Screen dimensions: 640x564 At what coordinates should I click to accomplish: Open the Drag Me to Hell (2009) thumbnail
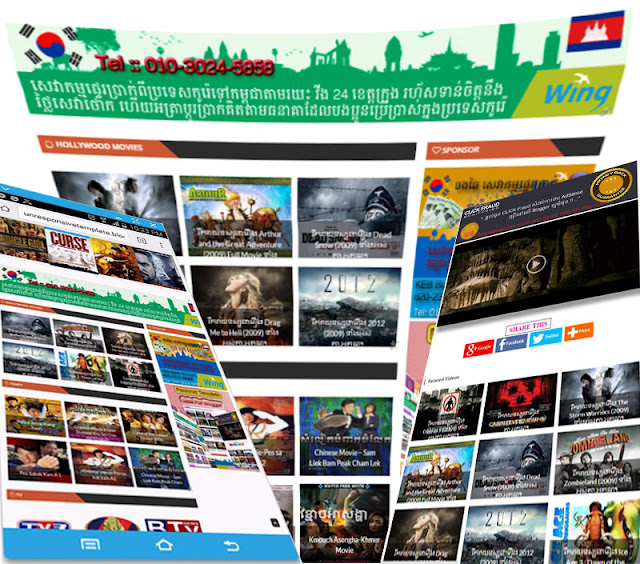[x=242, y=305]
